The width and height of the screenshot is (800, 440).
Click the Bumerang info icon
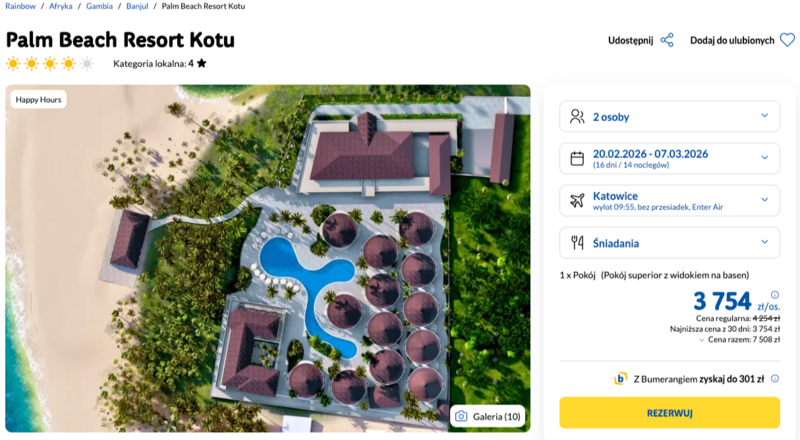[775, 379]
